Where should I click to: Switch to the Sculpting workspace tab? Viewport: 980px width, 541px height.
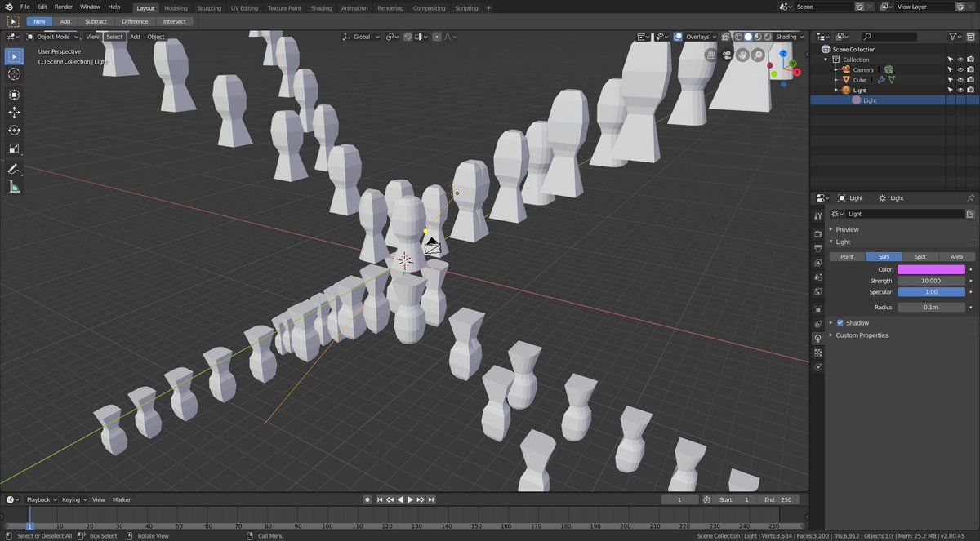click(x=209, y=8)
